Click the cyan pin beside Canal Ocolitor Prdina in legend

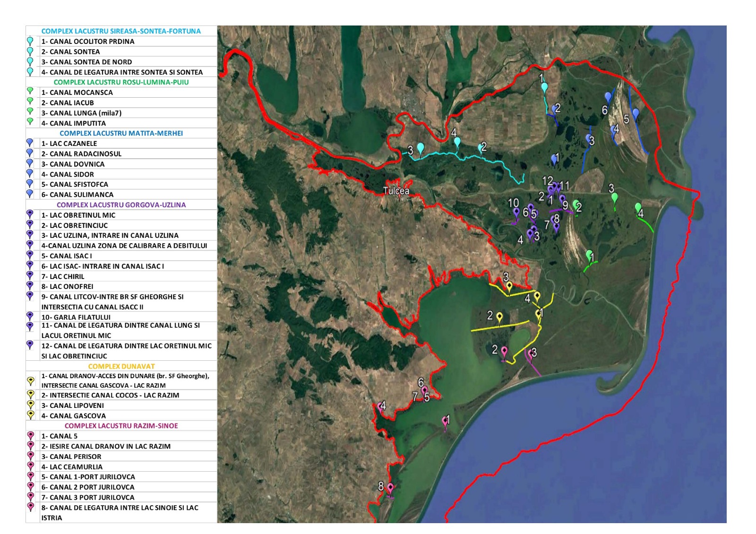pyautogui.click(x=30, y=41)
